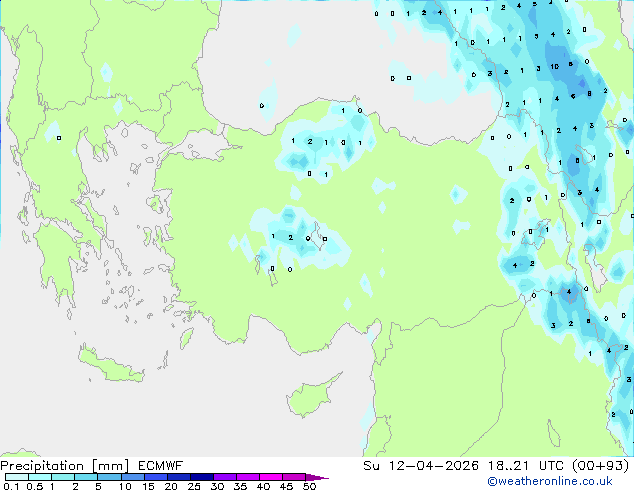Click the '20' legend scale label
Image resolution: width=634 pixels, height=490 pixels.
pos(171,486)
